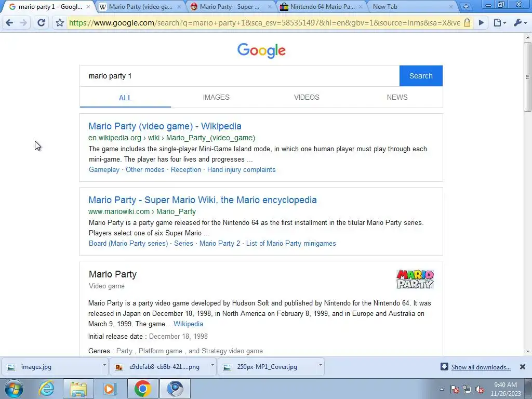Open Mario Party - Super Mario Wiki result
Screen dimensions: 532x399
click(x=203, y=200)
